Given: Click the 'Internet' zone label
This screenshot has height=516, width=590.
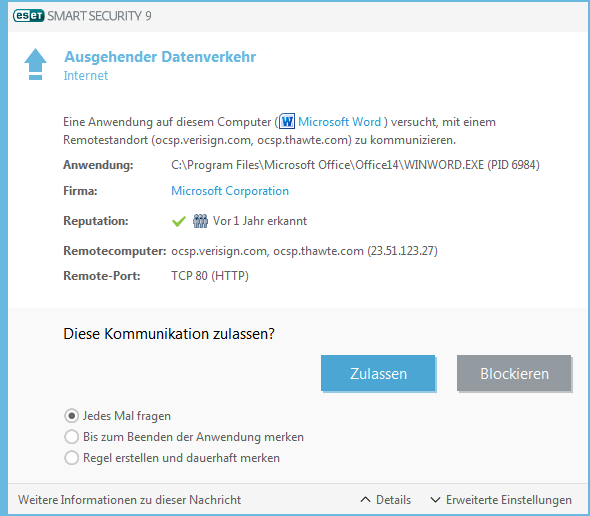Looking at the screenshot, I should [x=86, y=76].
